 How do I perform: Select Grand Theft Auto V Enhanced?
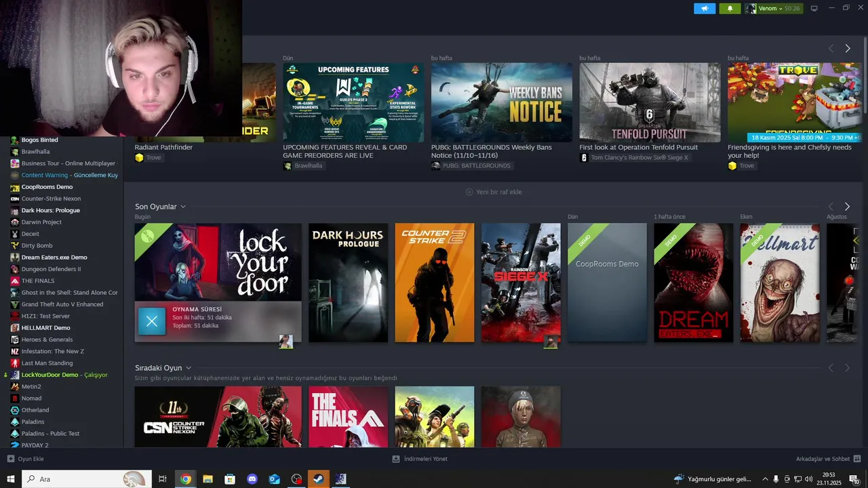(62, 304)
